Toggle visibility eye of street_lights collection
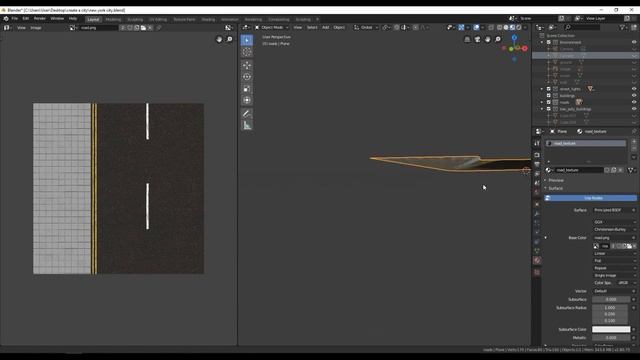Viewport: 640px width, 360px height. (634, 89)
